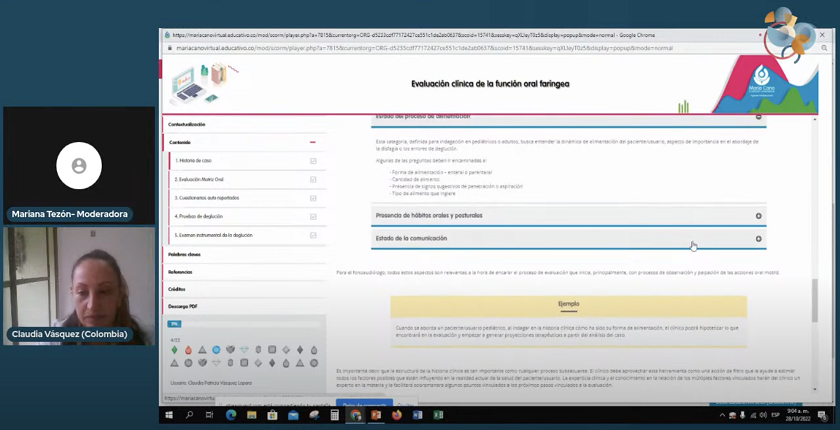Collapse the Estado del proceso de alimentación section
840x430 pixels.
(x=758, y=117)
